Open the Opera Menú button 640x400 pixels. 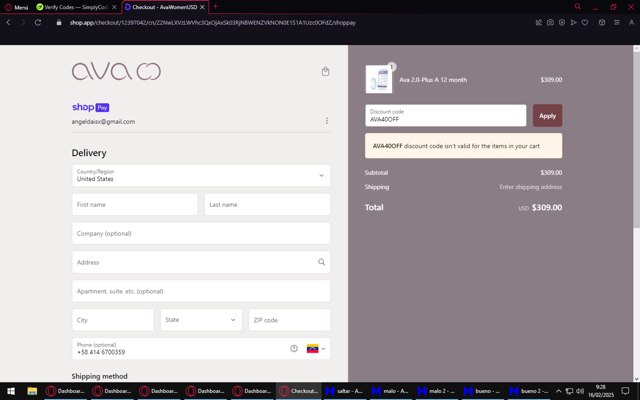[x=16, y=7]
